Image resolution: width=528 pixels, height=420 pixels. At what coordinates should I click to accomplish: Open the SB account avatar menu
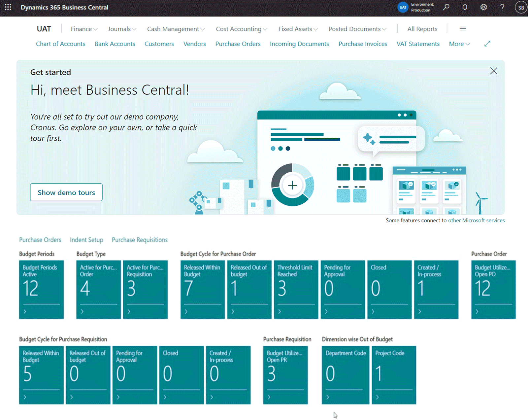coord(520,7)
